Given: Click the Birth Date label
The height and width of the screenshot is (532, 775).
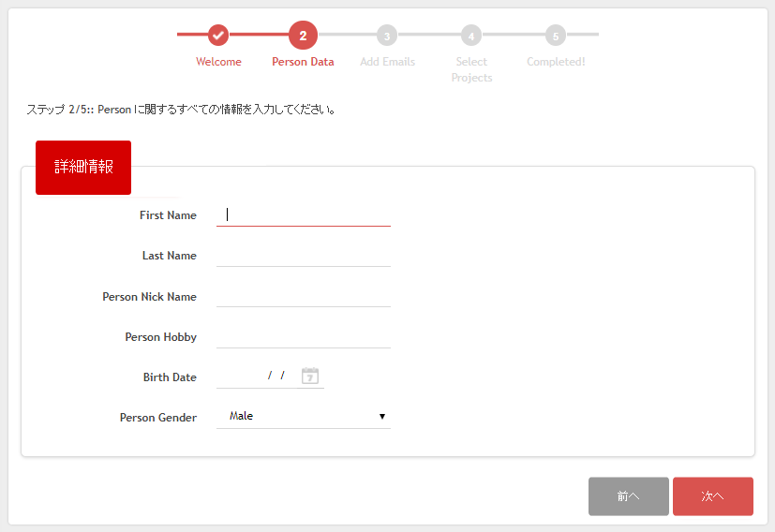Looking at the screenshot, I should (x=170, y=377).
